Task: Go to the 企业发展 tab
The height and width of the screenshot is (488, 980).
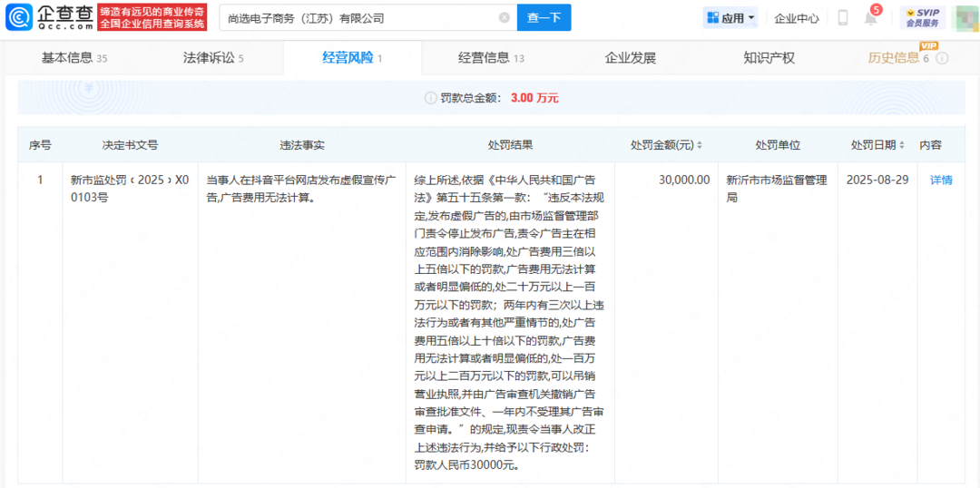Action: [630, 58]
